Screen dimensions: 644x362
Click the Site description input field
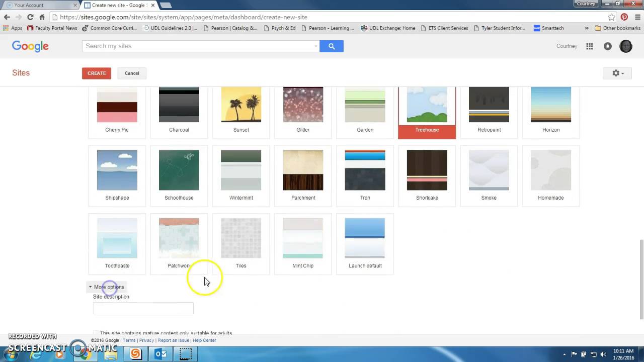click(x=143, y=308)
